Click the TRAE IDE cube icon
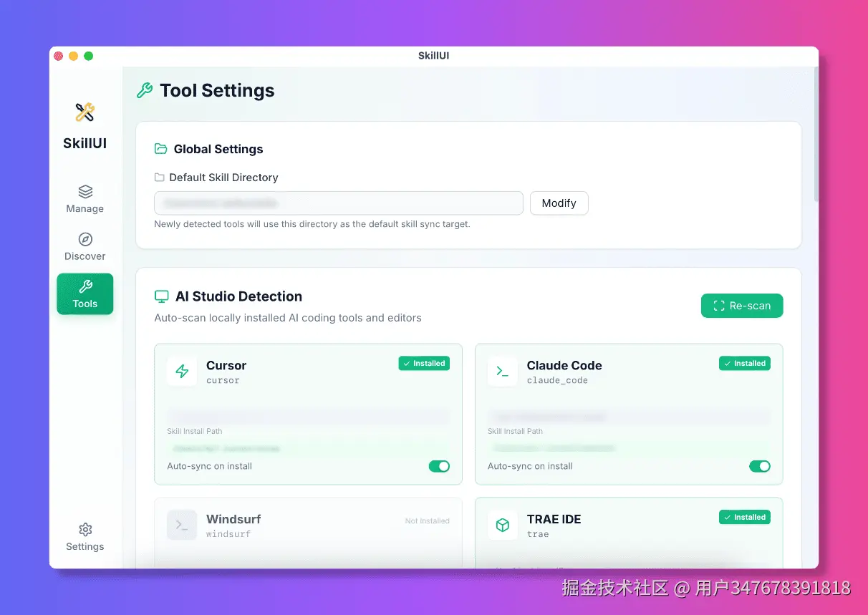This screenshot has width=868, height=615. point(503,526)
